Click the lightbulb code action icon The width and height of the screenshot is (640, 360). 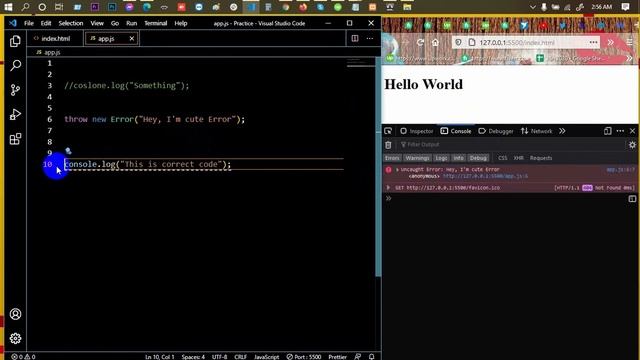(68, 151)
